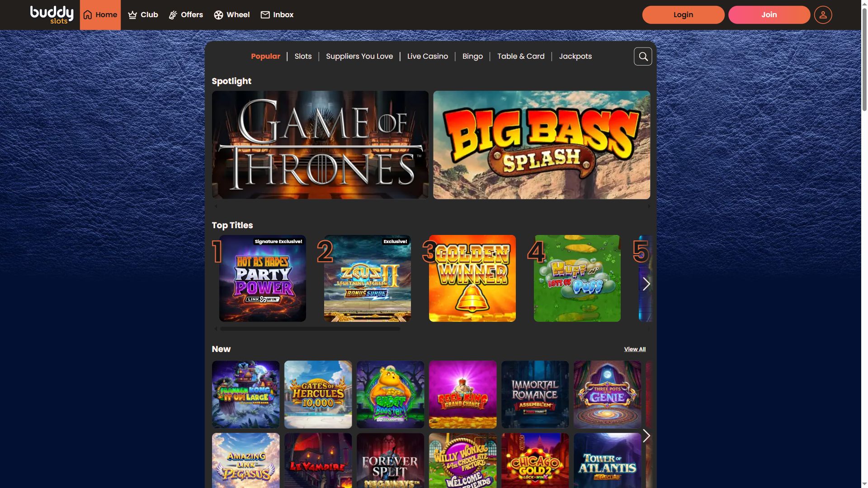Click Spotlight scrollbar left arrow
Image resolution: width=868 pixels, height=488 pixels.
[216, 206]
